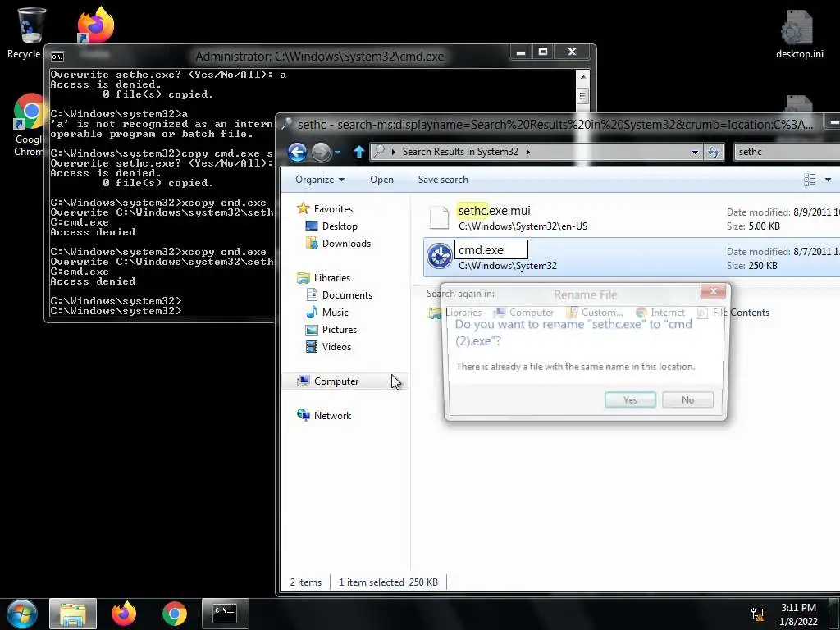This screenshot has width=840, height=630.
Task: Click the cmd window system icon
Action: click(x=57, y=57)
